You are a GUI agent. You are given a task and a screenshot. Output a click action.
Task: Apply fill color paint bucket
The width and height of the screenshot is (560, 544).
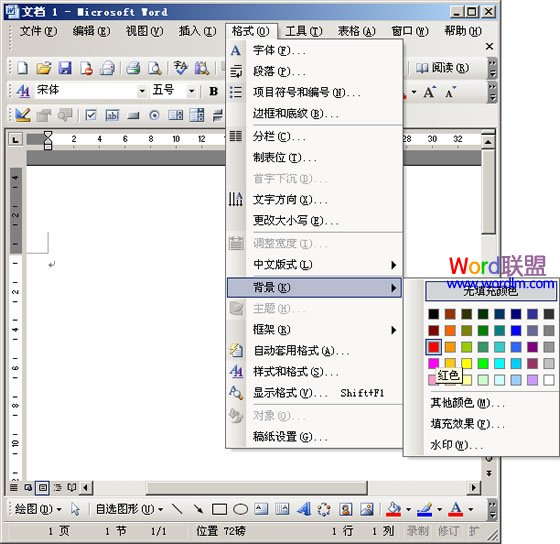394,509
